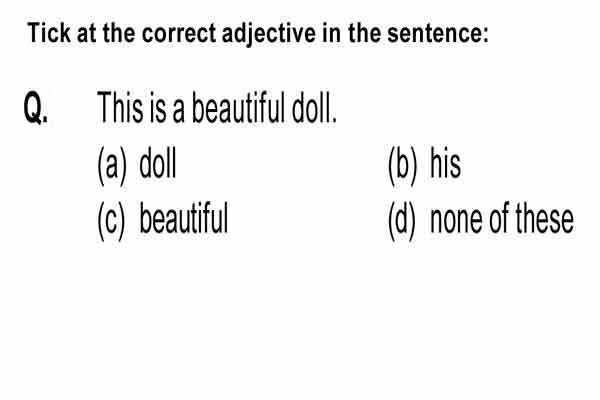This screenshot has height=400, width=600.
Task: Click the word 'sentence:' in the heading
Action: point(438,34)
